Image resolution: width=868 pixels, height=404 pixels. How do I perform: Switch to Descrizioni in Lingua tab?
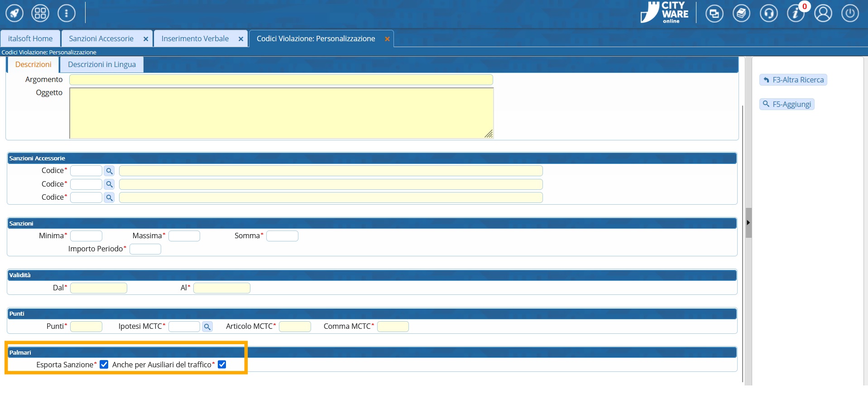tap(102, 64)
